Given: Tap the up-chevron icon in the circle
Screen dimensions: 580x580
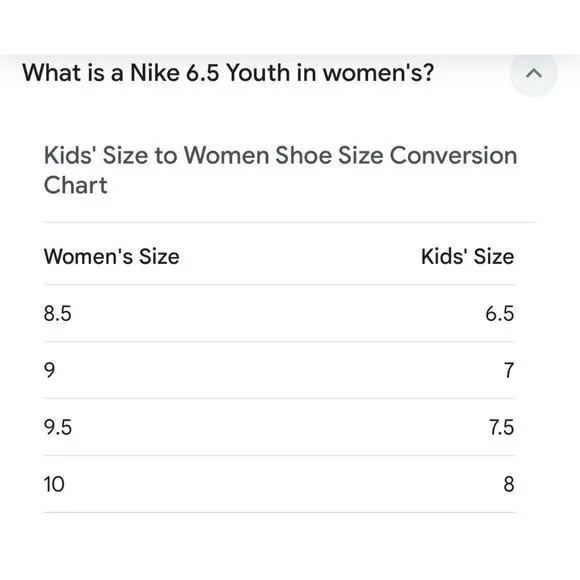Looking at the screenshot, I should [533, 73].
